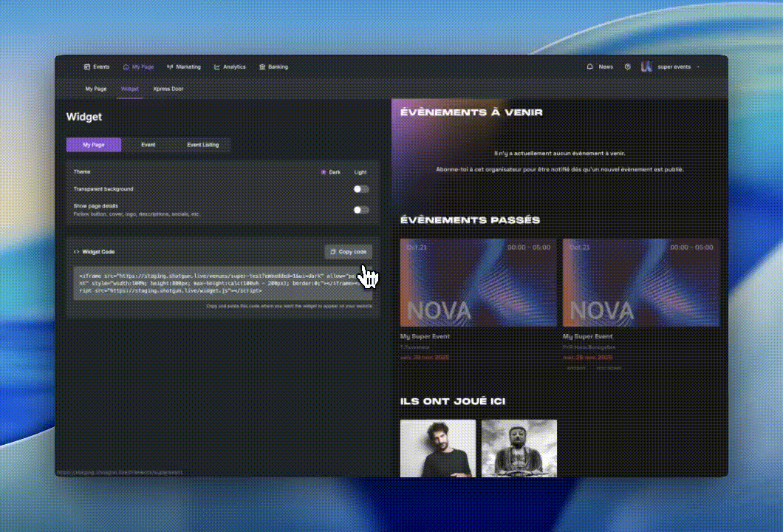Select the Light theme radio option
The image size is (783, 532).
tap(360, 172)
